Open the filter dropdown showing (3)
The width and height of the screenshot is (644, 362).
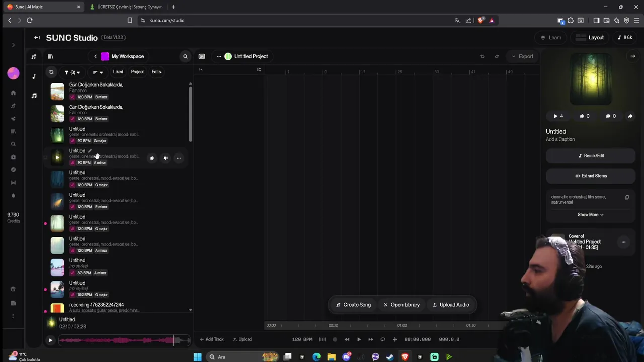tap(72, 72)
